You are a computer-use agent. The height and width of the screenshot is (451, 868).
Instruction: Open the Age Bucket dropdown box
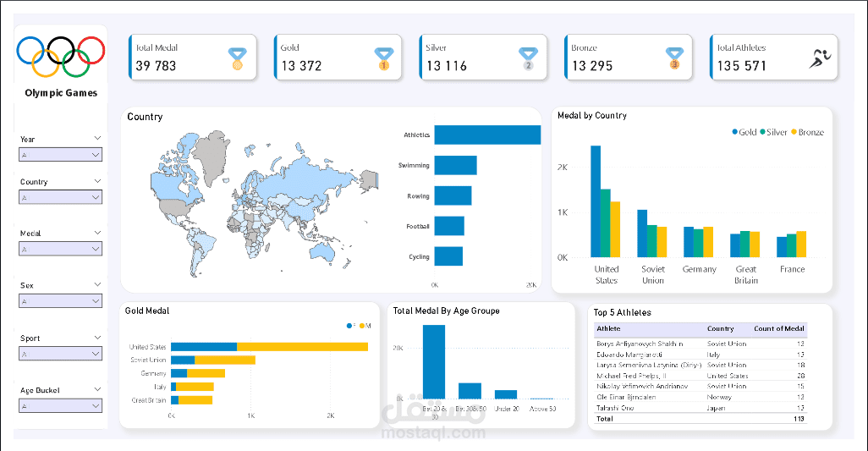60,405
